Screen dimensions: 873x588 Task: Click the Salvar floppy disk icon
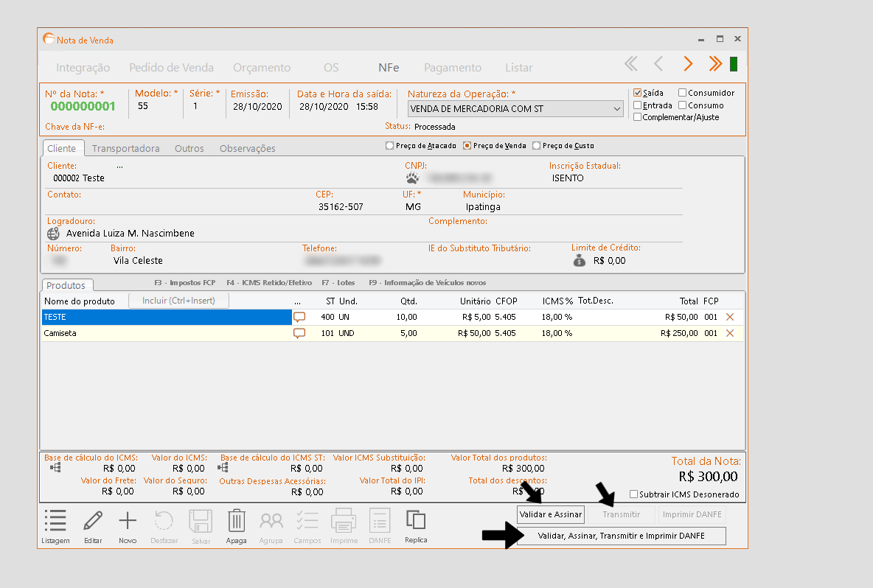pos(201,521)
